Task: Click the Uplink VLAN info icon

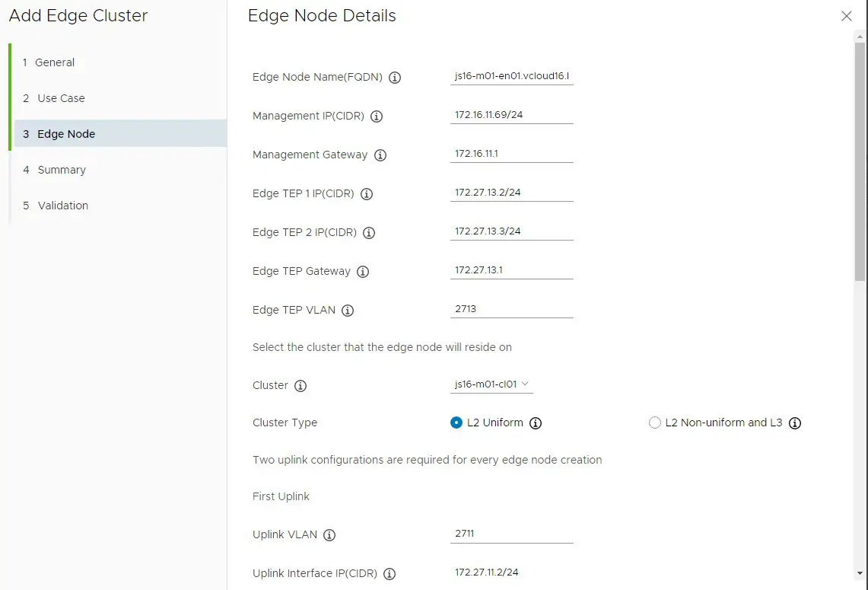Action: 329,534
